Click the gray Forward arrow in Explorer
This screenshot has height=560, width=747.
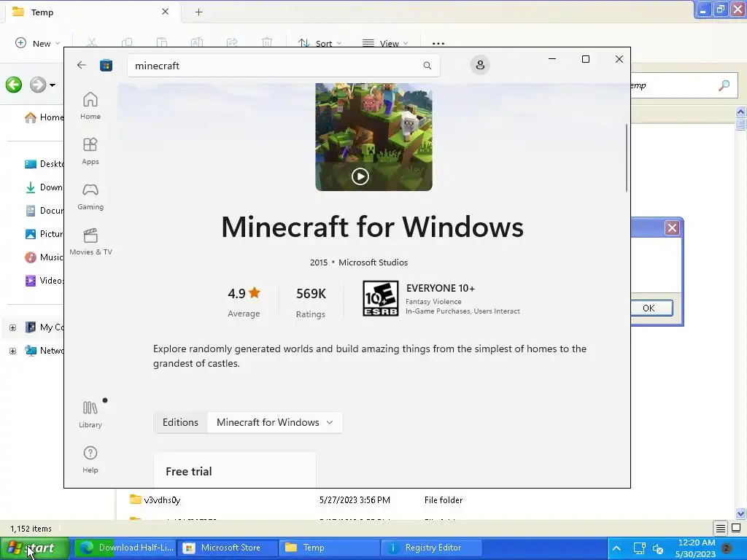38,85
